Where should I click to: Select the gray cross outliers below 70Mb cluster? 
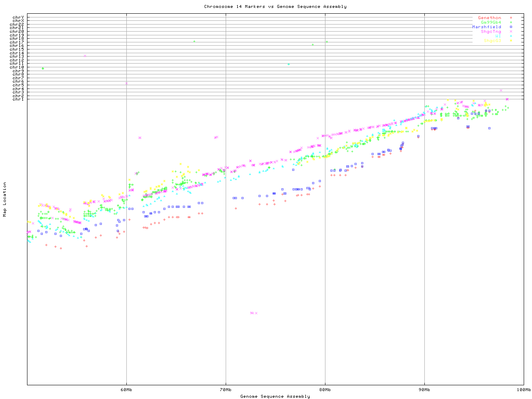254,313
